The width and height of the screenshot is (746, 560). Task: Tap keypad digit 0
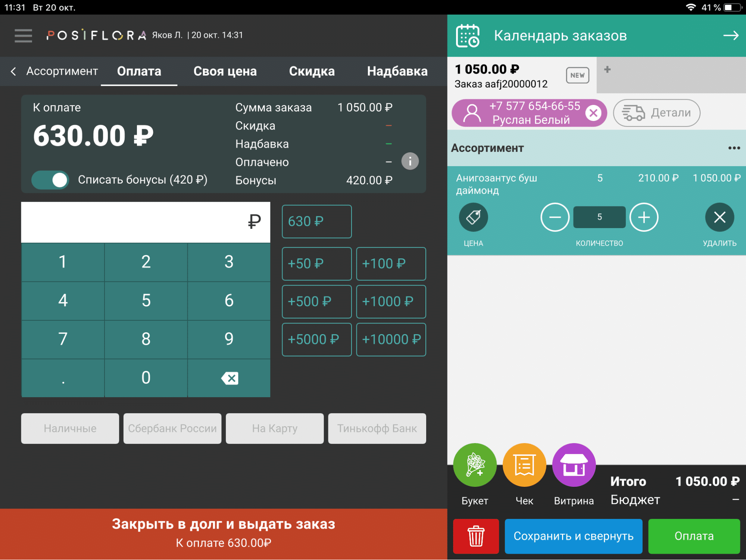coord(146,378)
